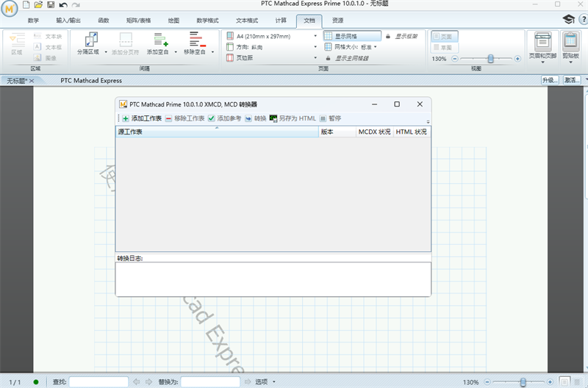
Task: Open the 绘图 ribbon tab
Action: coord(173,21)
